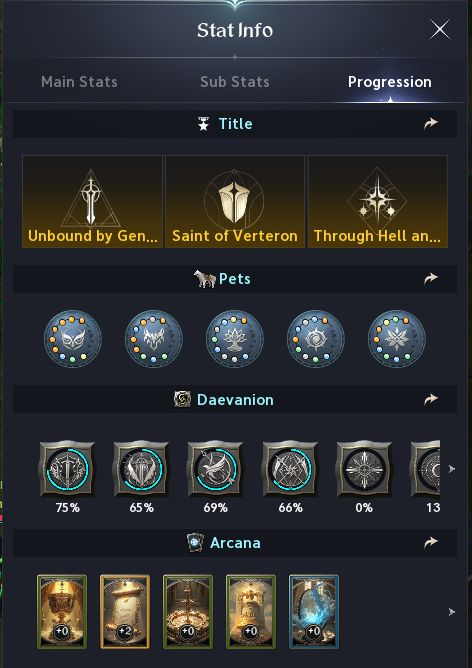The image size is (472, 668).
Task: Select the swirl pet icon
Action: [316, 339]
